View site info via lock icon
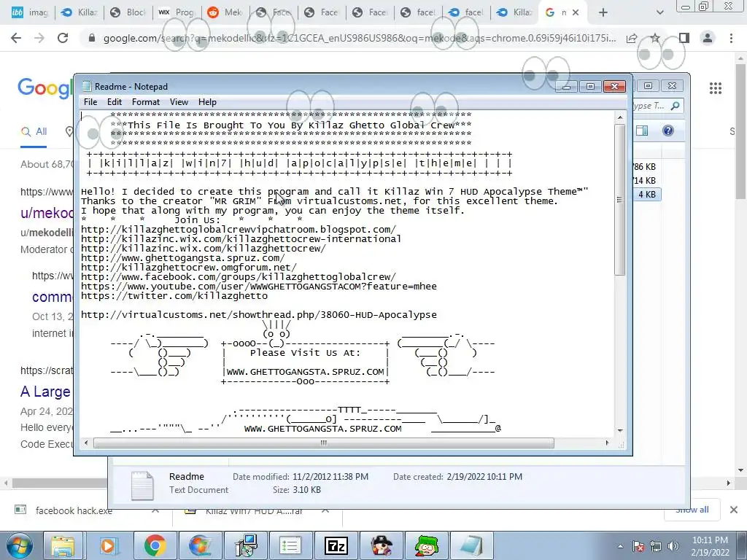This screenshot has width=747, height=560. click(x=92, y=38)
